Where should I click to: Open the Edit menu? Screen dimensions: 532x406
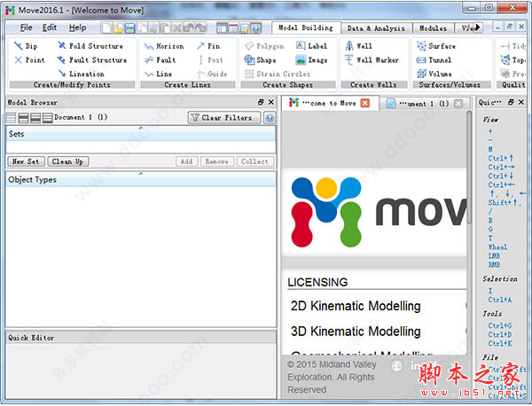pos(49,27)
